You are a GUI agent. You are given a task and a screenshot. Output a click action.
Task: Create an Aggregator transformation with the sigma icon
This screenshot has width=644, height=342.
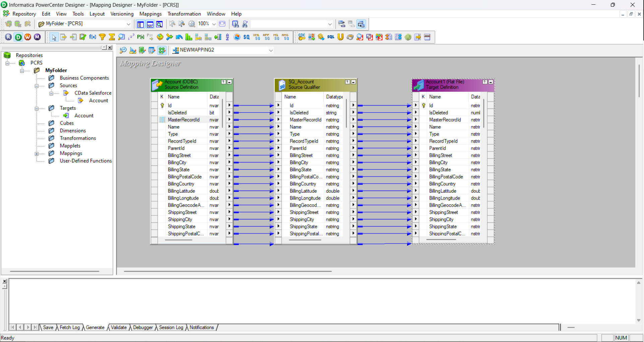[112, 37]
